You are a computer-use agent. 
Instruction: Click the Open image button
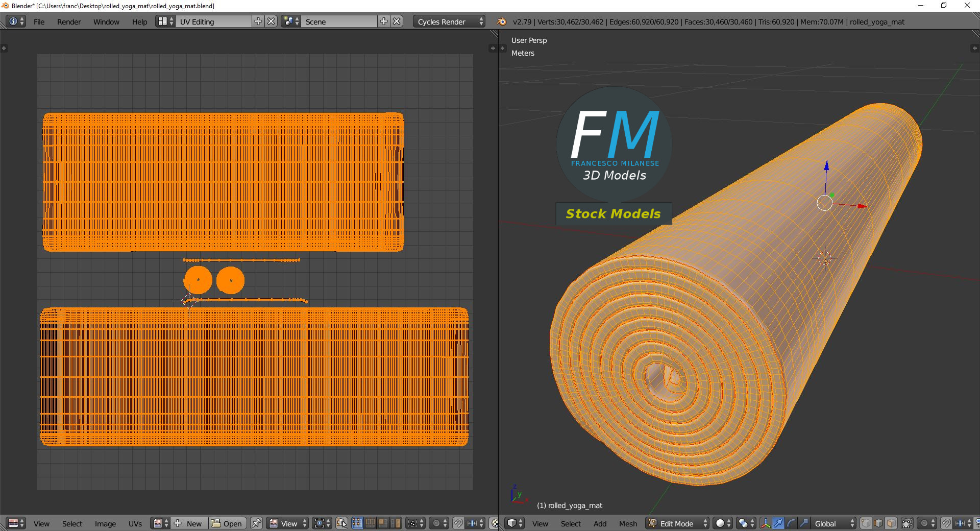228,523
